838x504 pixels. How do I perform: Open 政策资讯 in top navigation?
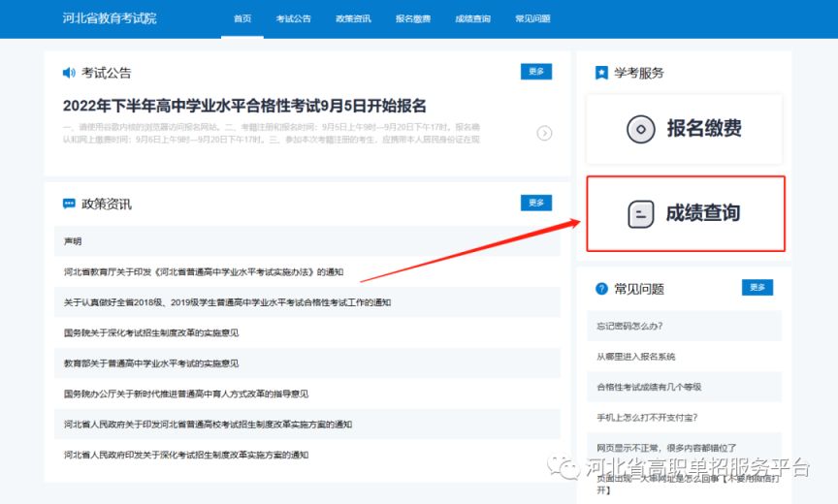click(353, 18)
